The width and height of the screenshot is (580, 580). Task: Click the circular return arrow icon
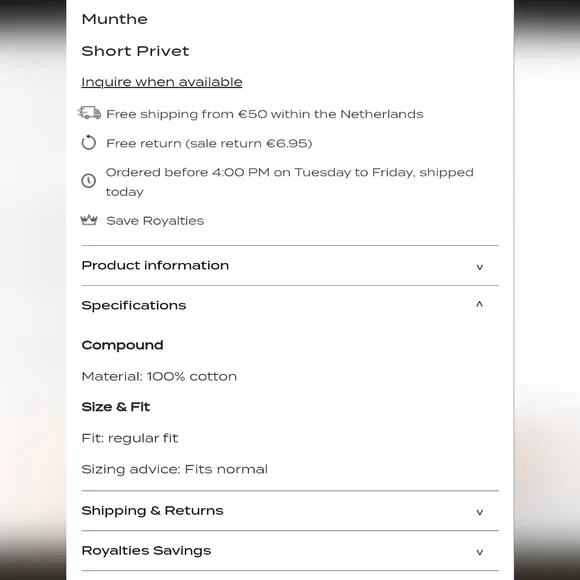click(89, 143)
